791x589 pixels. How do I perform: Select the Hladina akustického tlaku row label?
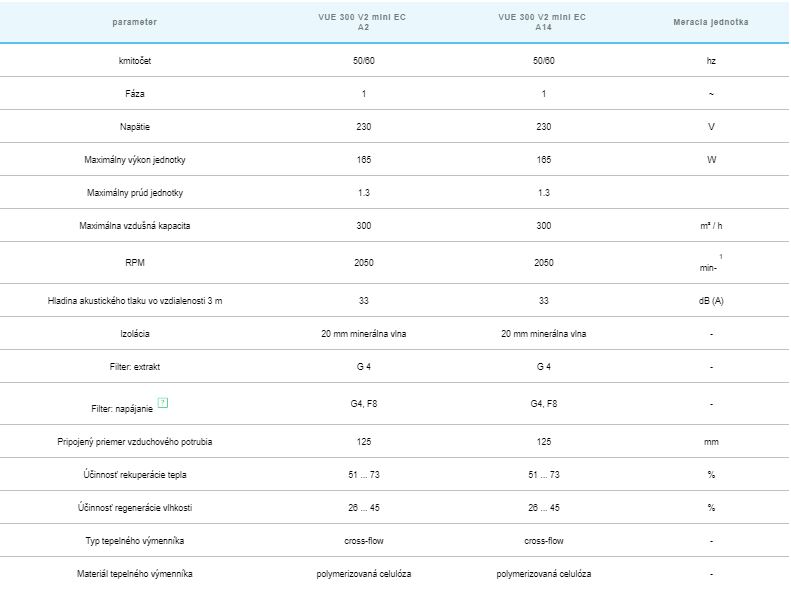(135, 301)
